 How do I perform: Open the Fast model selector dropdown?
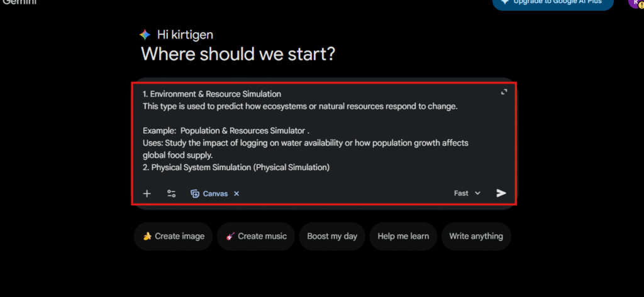tap(467, 193)
